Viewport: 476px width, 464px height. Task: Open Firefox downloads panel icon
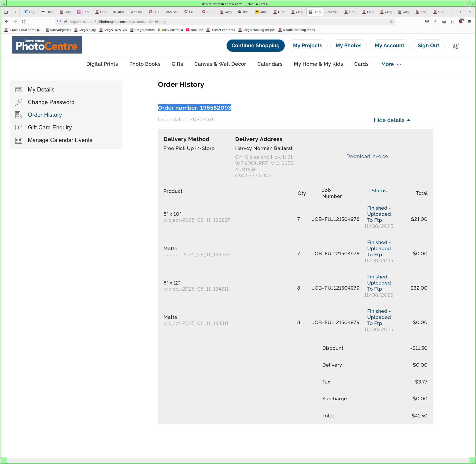click(435, 22)
